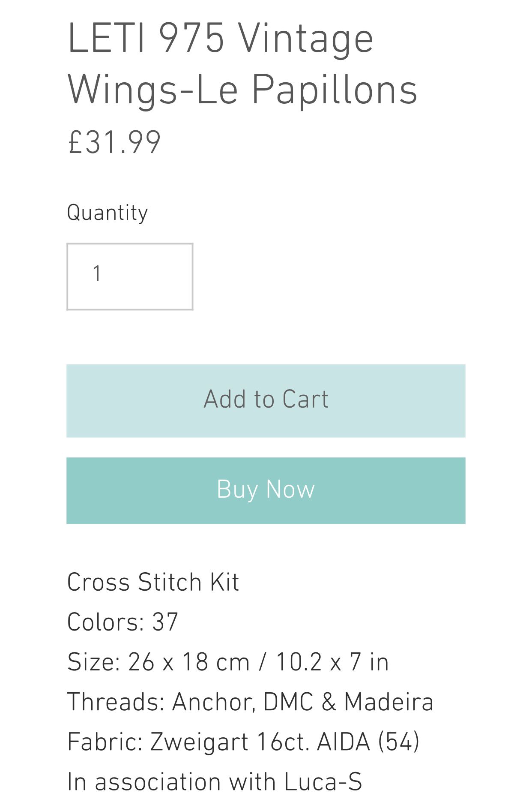The image size is (532, 808).
Task: Focus the Quantity input field
Action: click(130, 276)
